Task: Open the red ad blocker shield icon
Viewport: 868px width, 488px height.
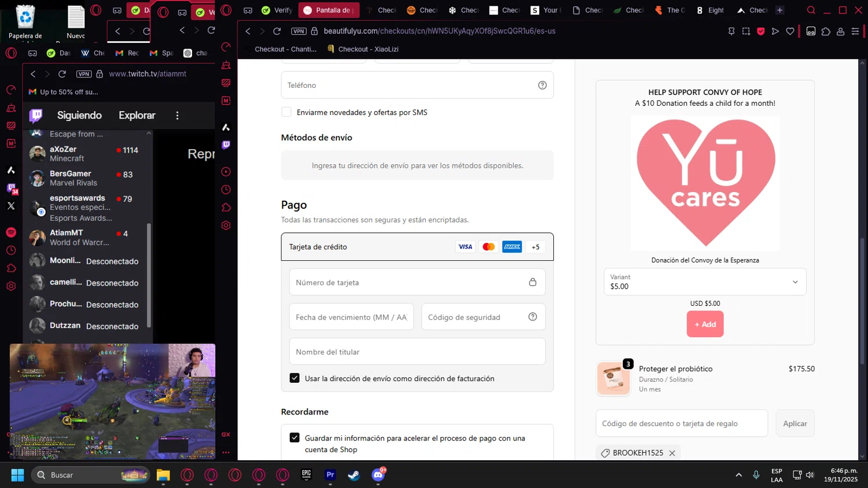Action: [761, 31]
